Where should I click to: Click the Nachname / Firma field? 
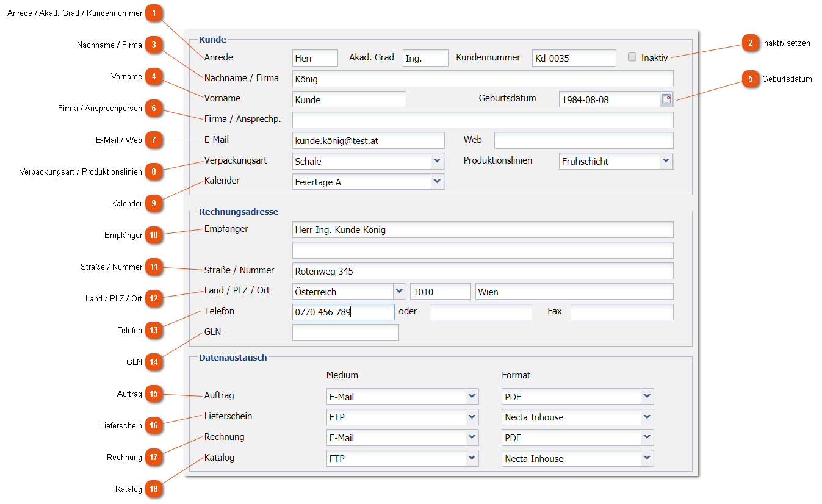pos(483,79)
